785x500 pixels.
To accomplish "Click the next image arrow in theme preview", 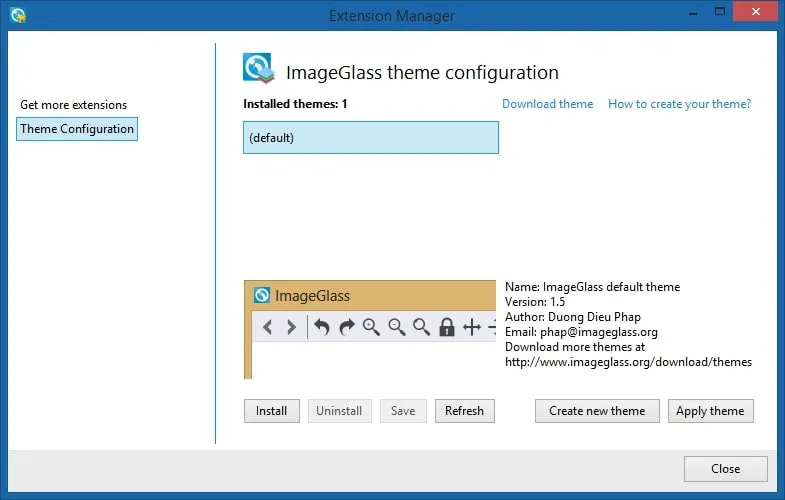I will [291, 327].
